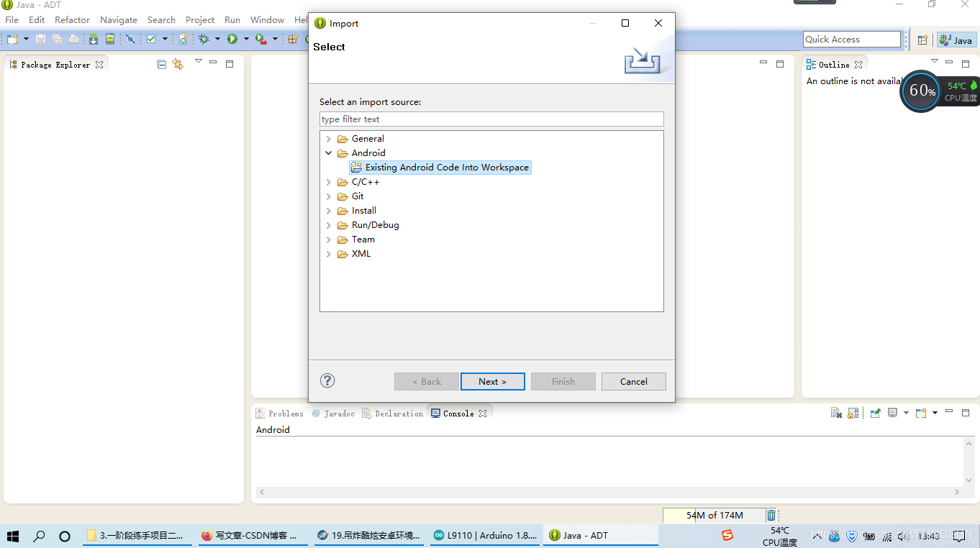Click the green Run icon
The image size is (980, 548).
pyautogui.click(x=232, y=39)
